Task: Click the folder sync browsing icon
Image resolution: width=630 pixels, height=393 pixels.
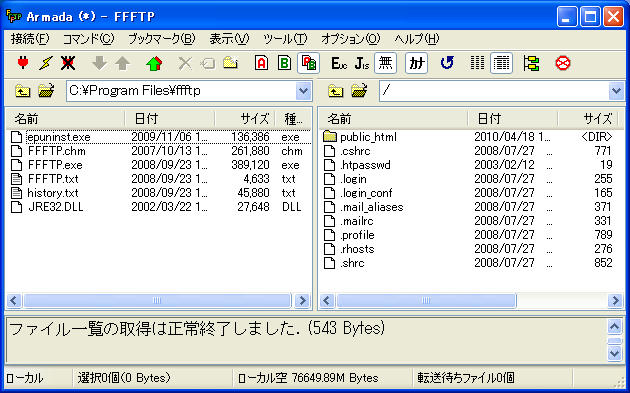Action: tap(531, 63)
